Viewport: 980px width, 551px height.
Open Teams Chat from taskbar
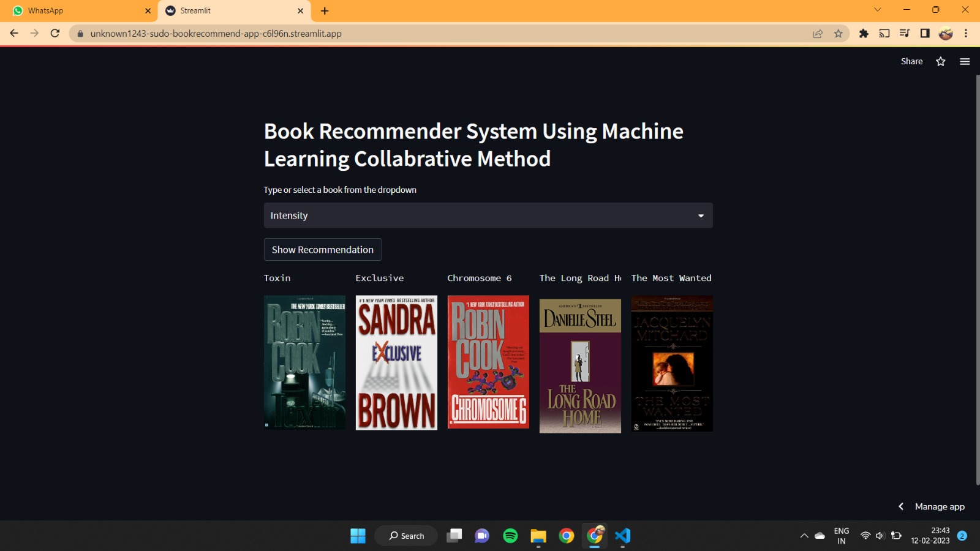click(x=482, y=536)
